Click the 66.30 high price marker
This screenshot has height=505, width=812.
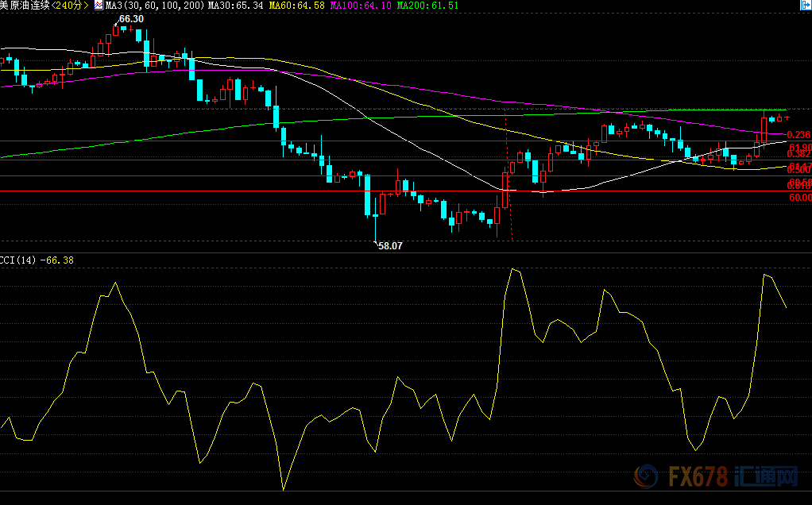[131, 19]
